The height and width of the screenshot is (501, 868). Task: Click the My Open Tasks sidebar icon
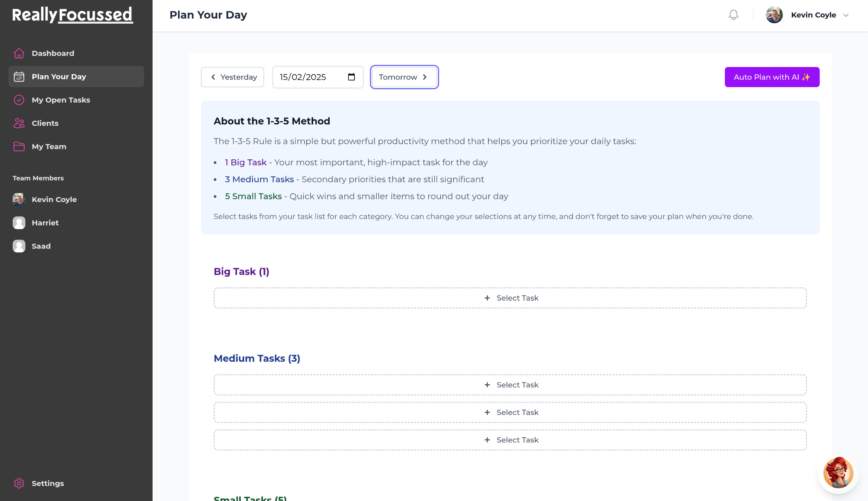[18, 100]
